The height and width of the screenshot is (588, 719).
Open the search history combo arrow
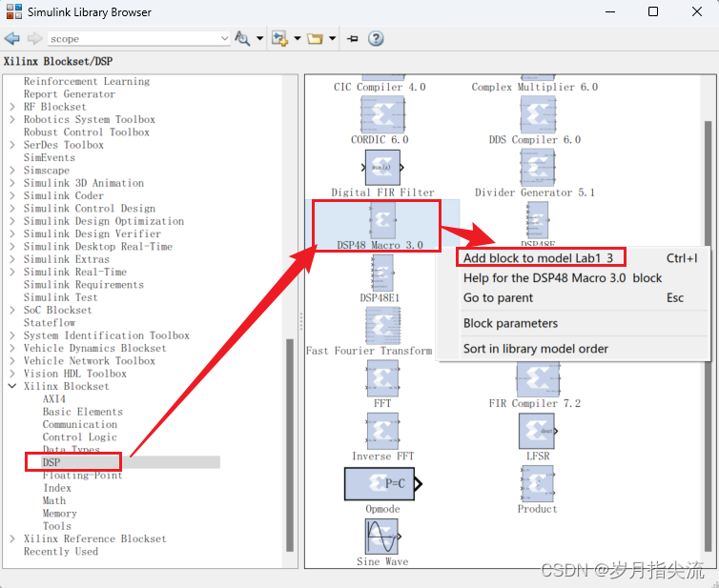point(224,38)
